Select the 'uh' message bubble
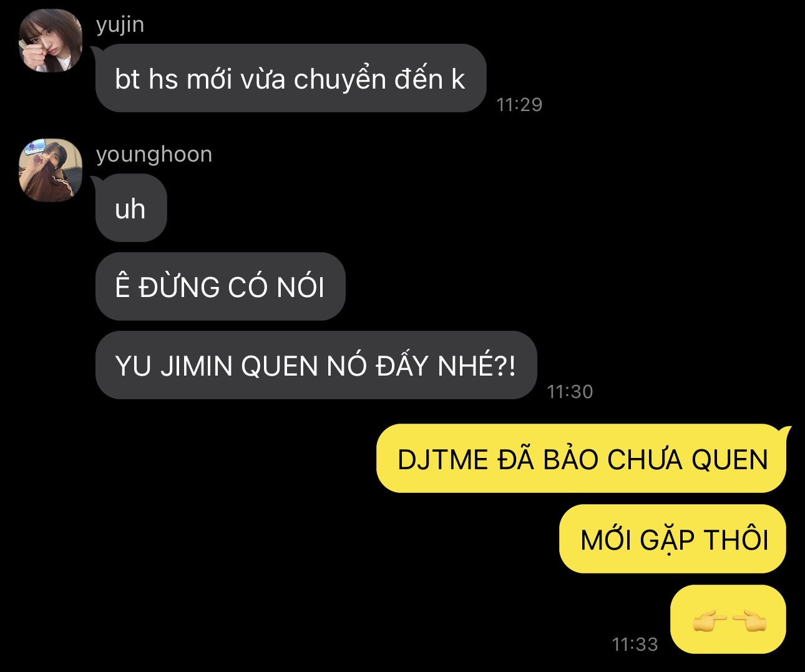The image size is (805, 672). tap(131, 208)
